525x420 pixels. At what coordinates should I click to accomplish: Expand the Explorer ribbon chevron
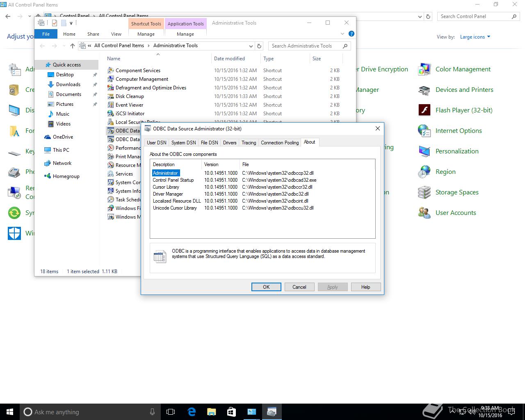point(342,34)
